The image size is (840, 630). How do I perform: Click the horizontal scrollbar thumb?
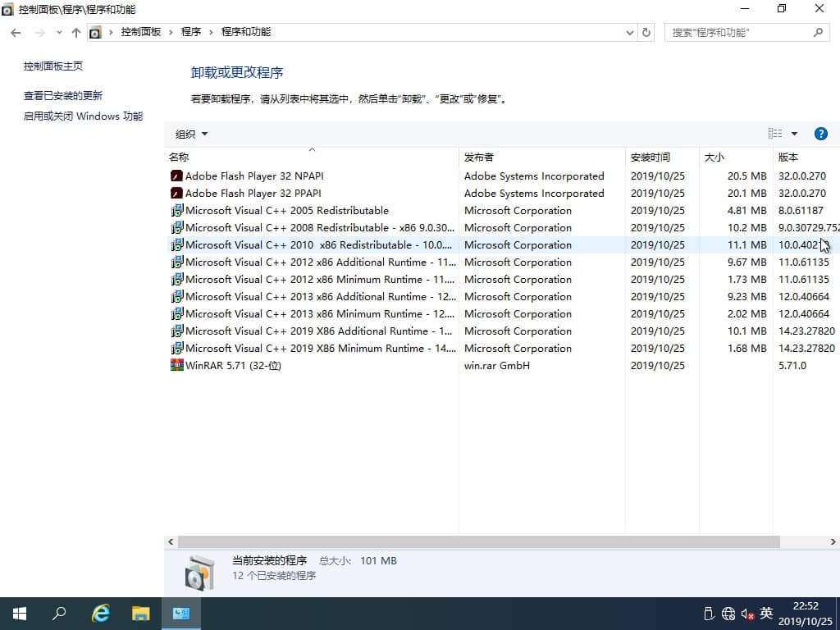click(x=479, y=541)
